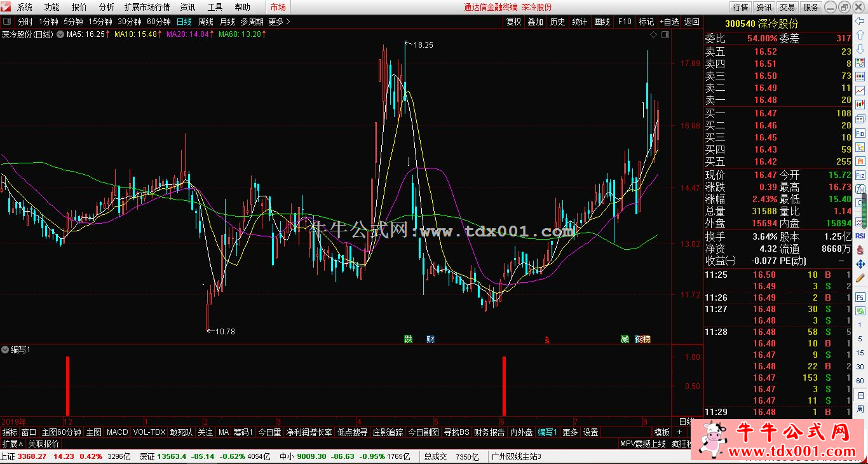868x464 pixels.
Task: Open the dropdown arrow beside 深冷股份(日线)
Action: 60,34
